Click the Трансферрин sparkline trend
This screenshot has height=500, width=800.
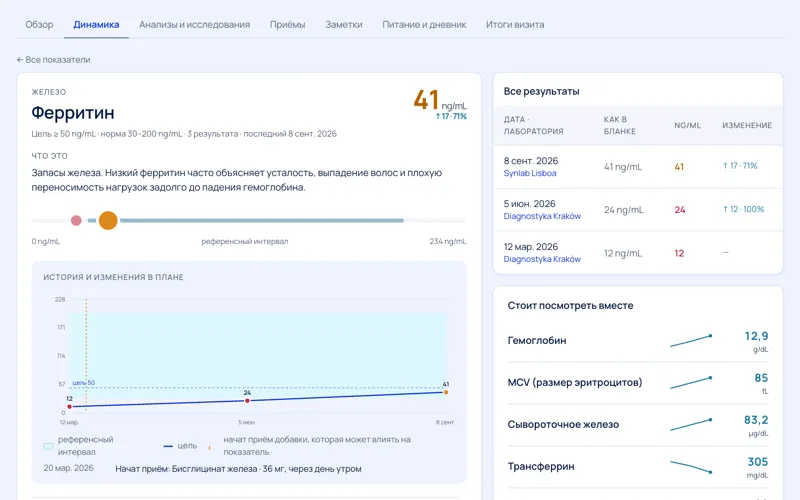(x=691, y=466)
